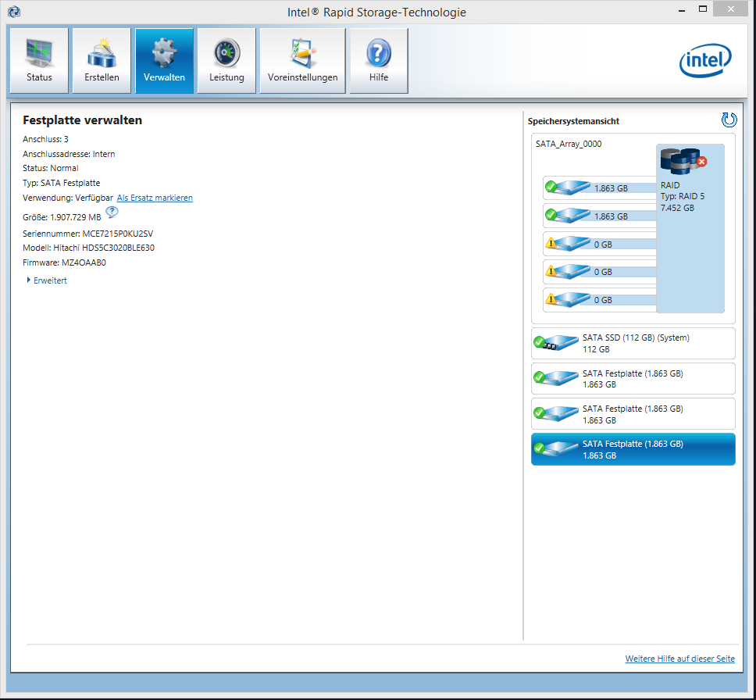Viewport: 756px width, 700px height.
Task: Open the Hilfe tab
Action: [x=379, y=61]
